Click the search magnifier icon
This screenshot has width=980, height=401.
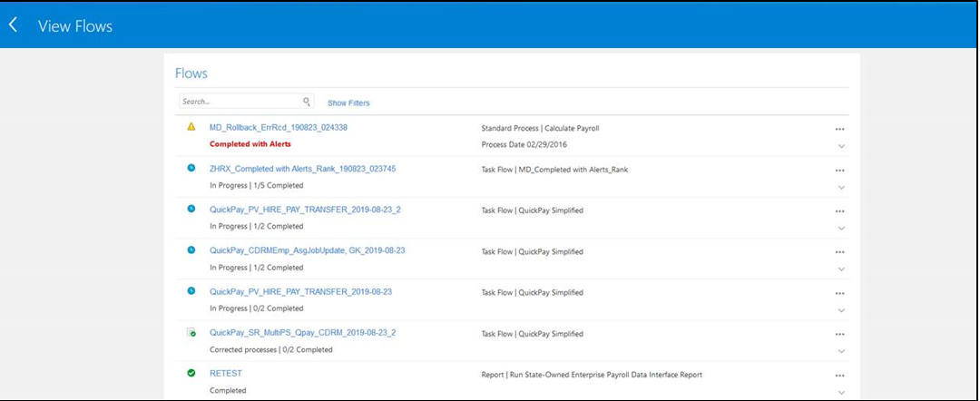coord(307,103)
